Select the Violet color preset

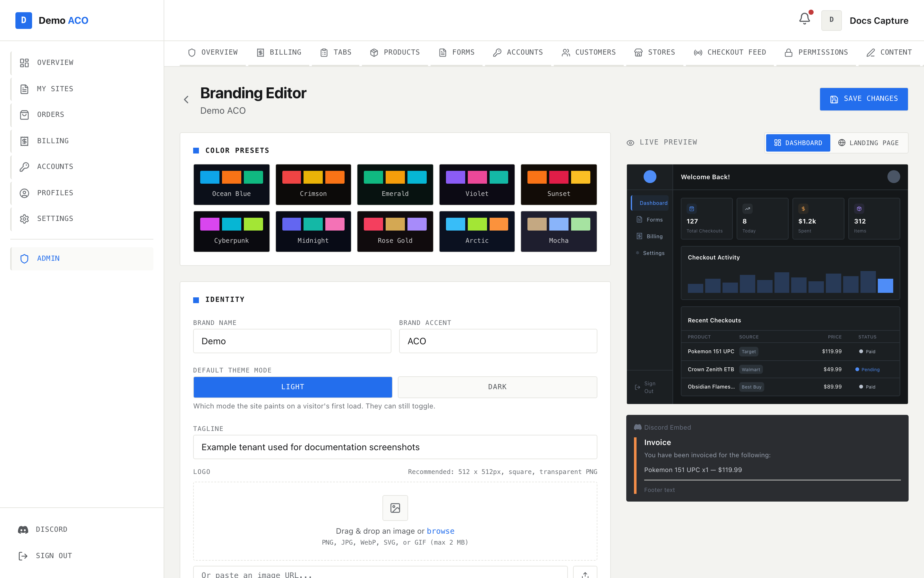point(477,185)
